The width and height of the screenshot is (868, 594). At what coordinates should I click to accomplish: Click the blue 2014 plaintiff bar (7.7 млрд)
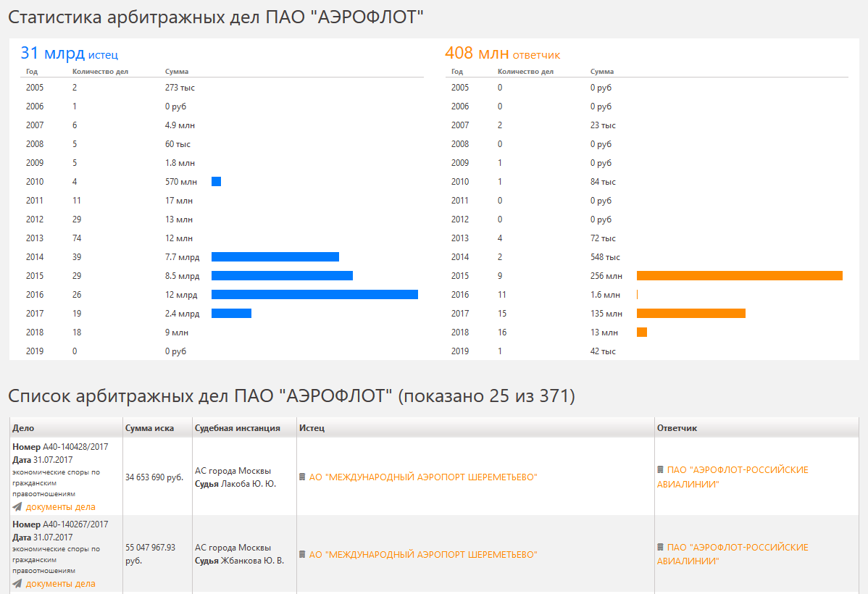click(x=275, y=257)
